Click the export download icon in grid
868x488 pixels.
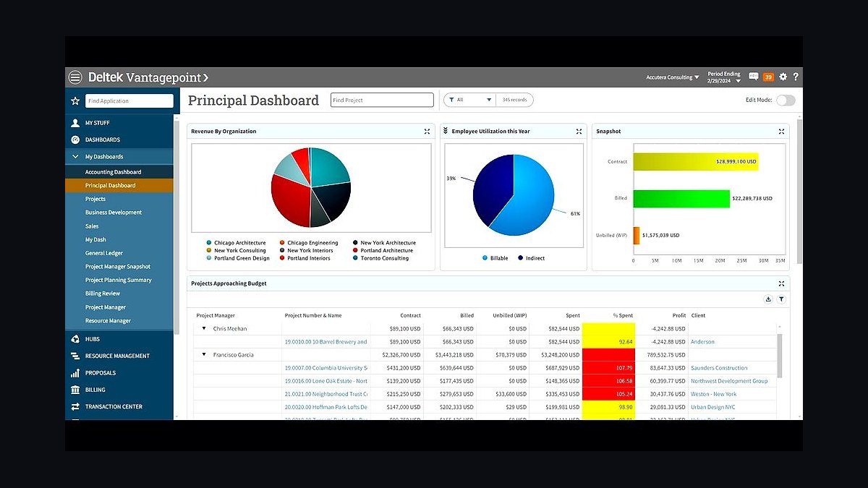click(768, 299)
